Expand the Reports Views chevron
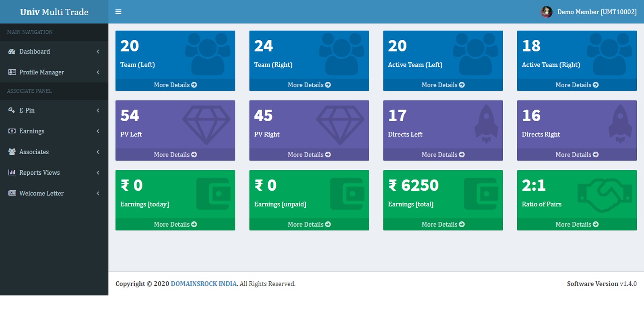 pos(98,172)
